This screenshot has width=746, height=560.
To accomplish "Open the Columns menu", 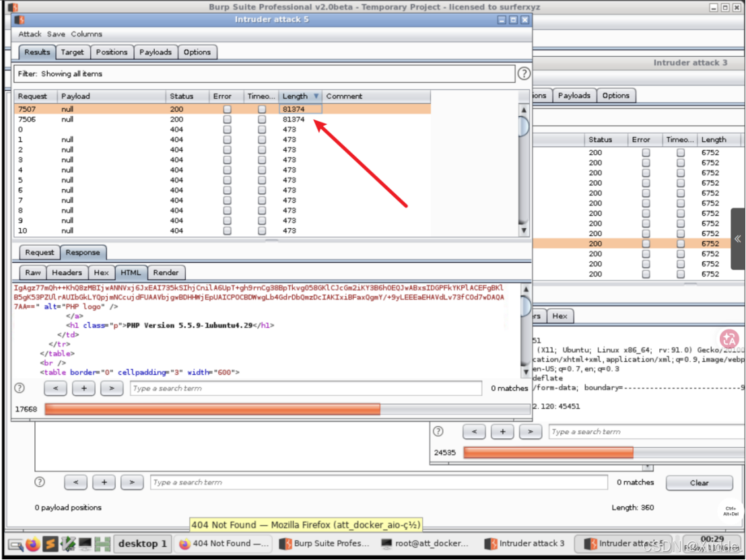I will click(87, 34).
